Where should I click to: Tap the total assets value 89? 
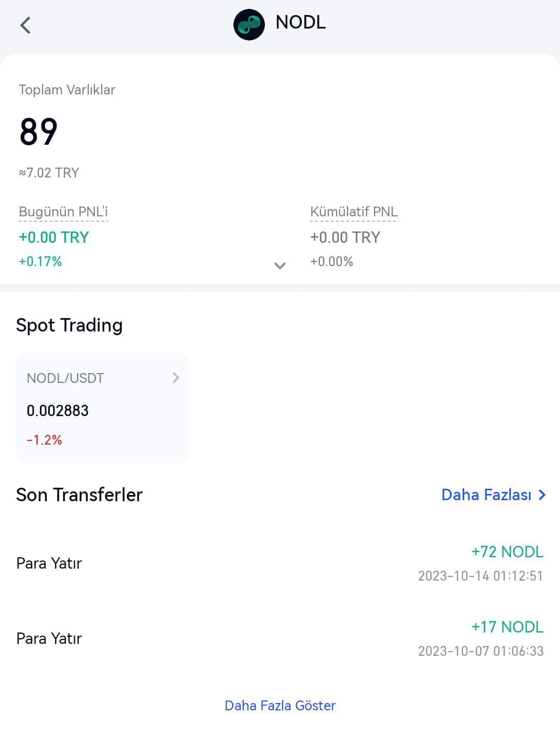coord(38,132)
